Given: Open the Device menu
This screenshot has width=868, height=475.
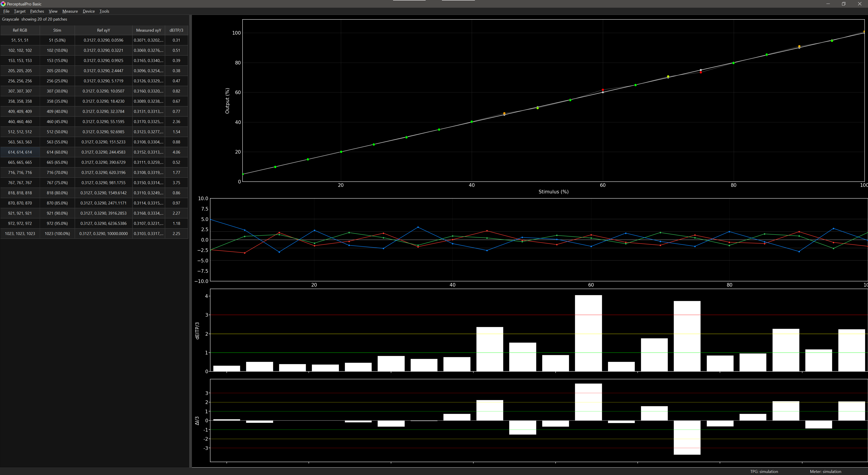Looking at the screenshot, I should click(89, 11).
